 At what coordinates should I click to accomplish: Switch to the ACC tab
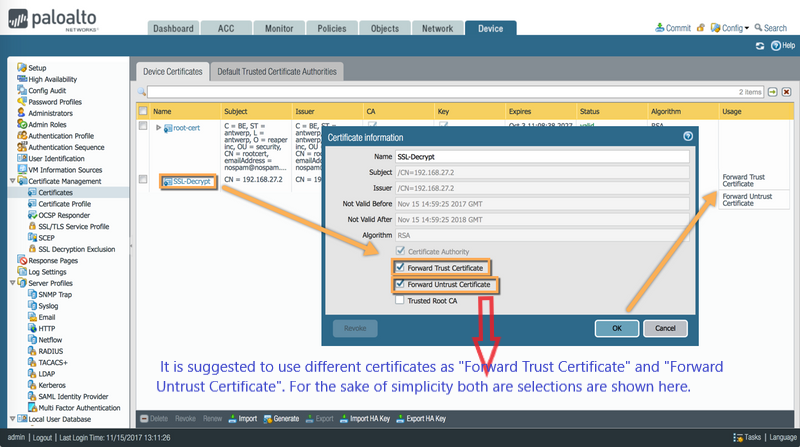[226, 29]
